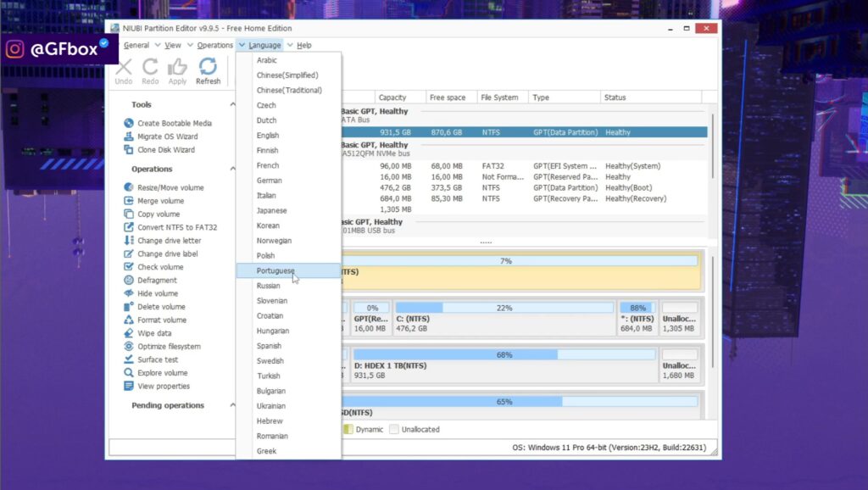The image size is (868, 490).
Task: Select Spanish in the Language menu
Action: point(288,346)
